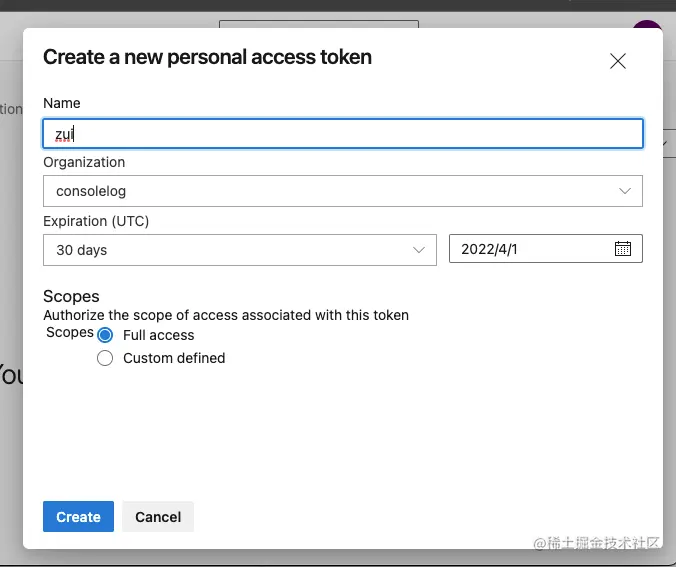Click the Organization field label
Image resolution: width=676 pixels, height=567 pixels.
84,162
